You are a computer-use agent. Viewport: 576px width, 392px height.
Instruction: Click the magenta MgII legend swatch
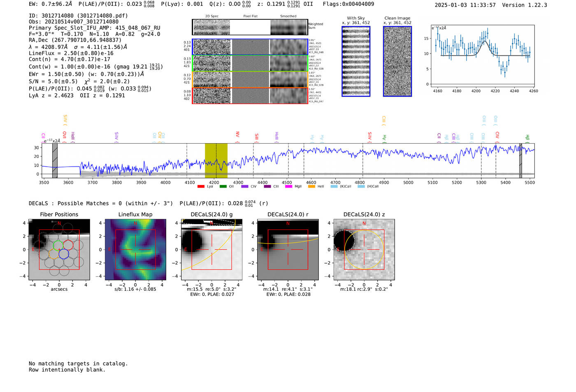click(x=289, y=186)
